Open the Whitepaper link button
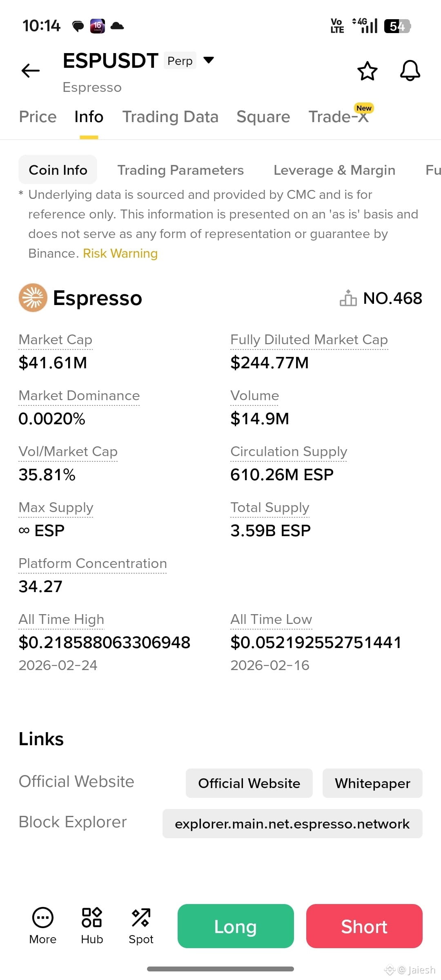This screenshot has width=441, height=980. point(372,783)
